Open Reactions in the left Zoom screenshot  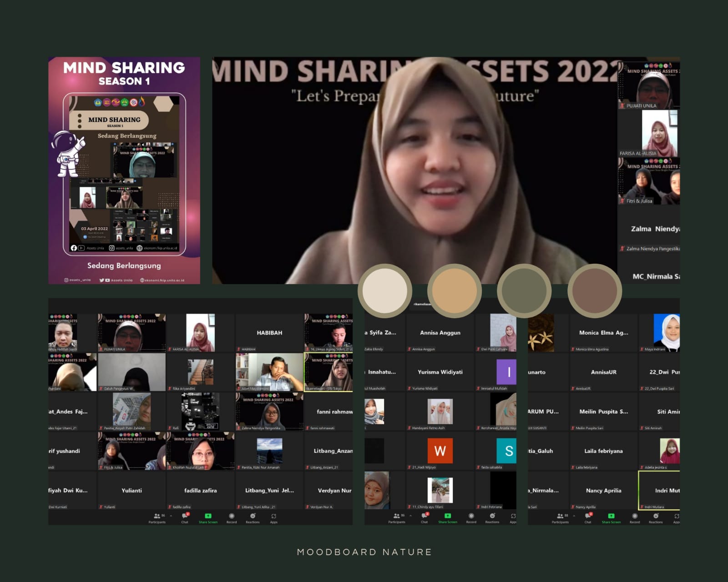[253, 518]
